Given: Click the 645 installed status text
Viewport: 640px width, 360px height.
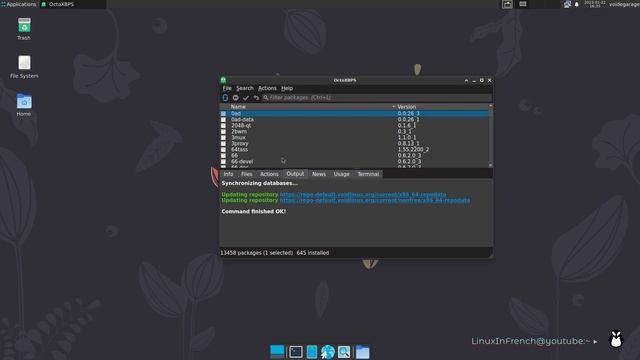Looking at the screenshot, I should click(x=313, y=253).
